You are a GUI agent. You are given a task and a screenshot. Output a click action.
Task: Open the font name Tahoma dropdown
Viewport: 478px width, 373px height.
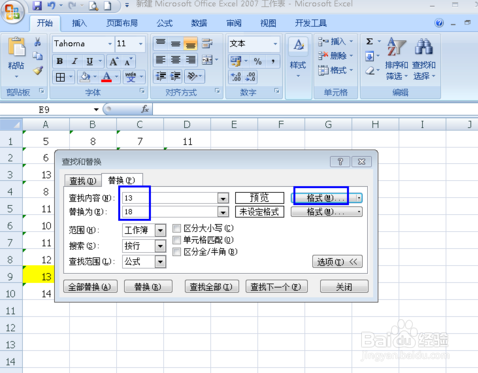point(110,44)
